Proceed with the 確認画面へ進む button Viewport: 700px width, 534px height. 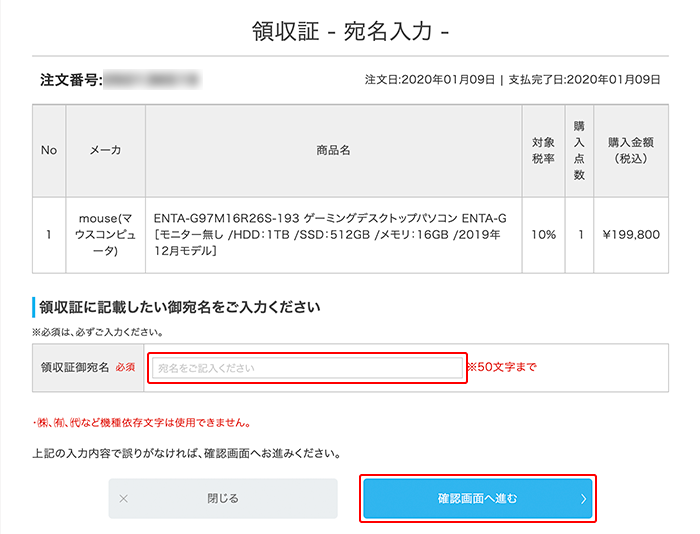click(477, 498)
